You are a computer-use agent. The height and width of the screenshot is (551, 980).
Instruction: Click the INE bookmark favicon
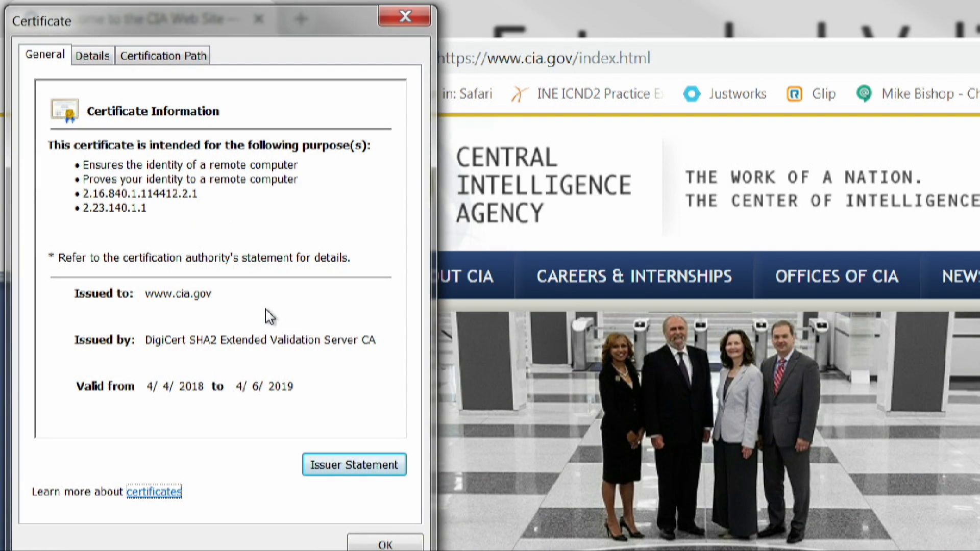[x=519, y=94]
